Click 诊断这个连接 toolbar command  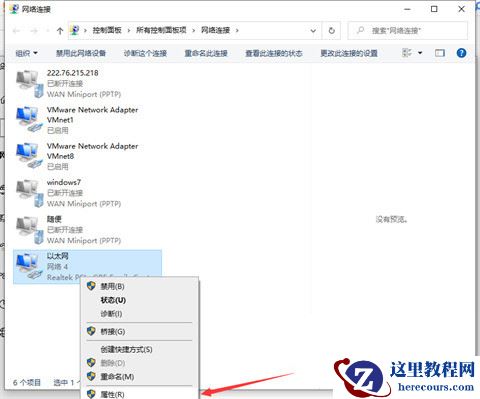(145, 53)
